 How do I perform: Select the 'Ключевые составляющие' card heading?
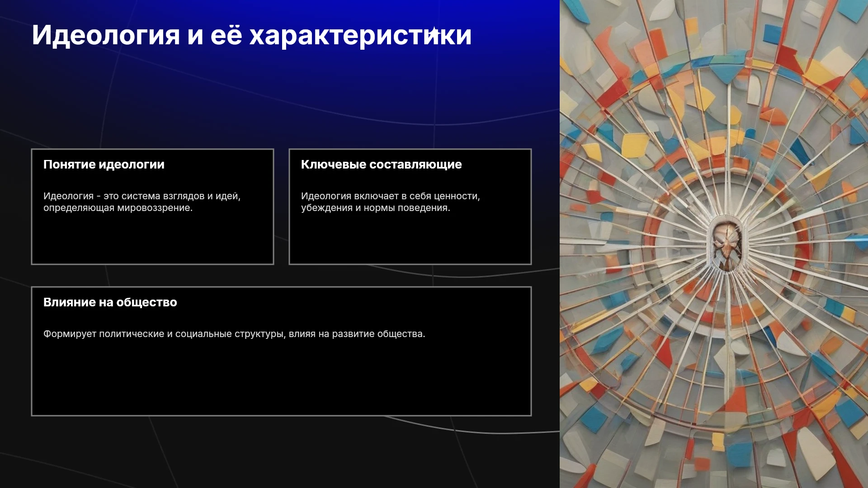(381, 164)
